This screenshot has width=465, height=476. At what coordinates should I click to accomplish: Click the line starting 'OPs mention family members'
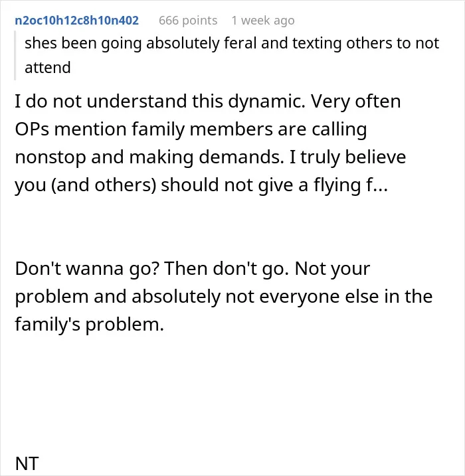(191, 129)
